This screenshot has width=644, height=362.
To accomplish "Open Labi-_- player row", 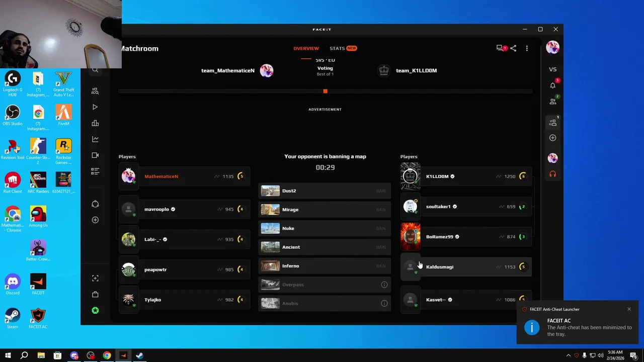I will [184, 239].
